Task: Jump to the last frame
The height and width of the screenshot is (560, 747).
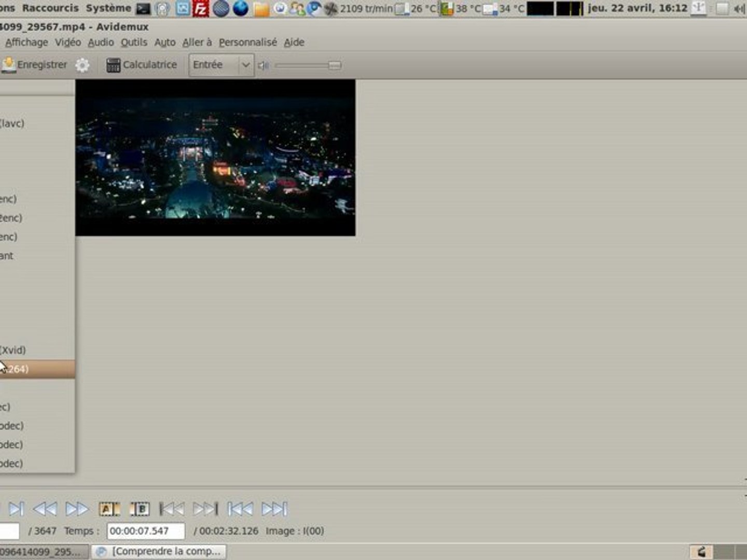Action: pyautogui.click(x=274, y=509)
